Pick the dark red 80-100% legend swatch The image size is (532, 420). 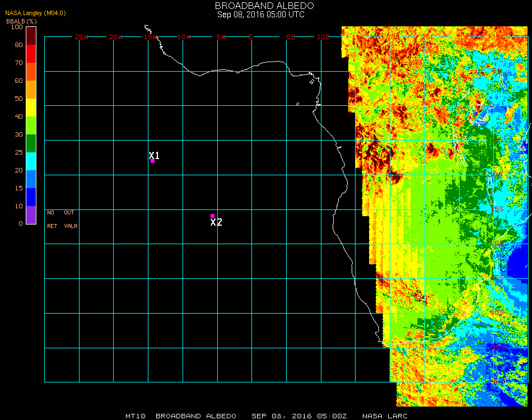pos(31,35)
